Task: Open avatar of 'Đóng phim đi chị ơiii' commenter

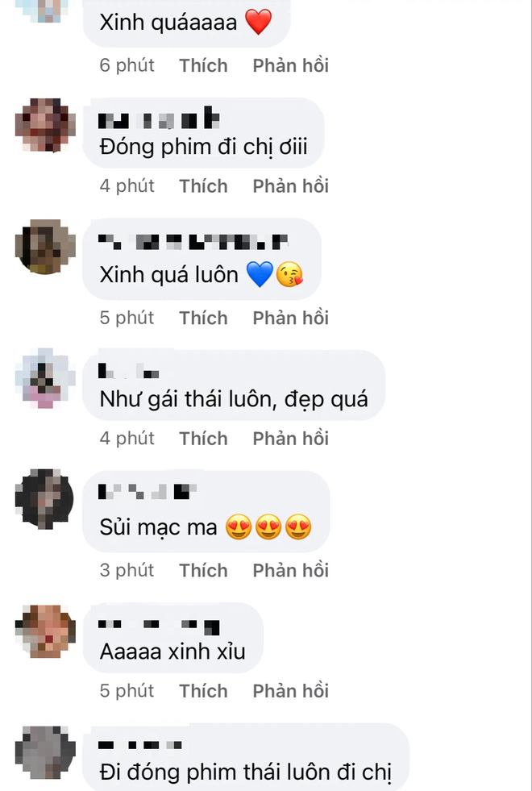Action: (x=45, y=125)
